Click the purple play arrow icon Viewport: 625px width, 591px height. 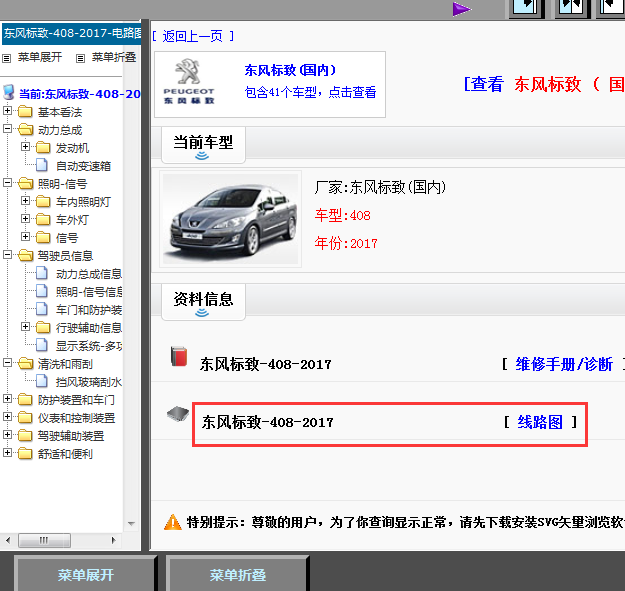click(462, 9)
